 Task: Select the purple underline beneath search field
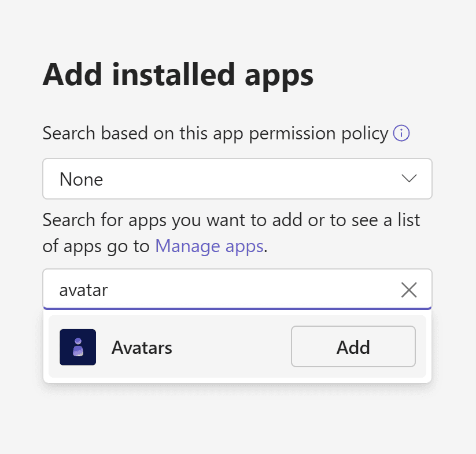(237, 309)
